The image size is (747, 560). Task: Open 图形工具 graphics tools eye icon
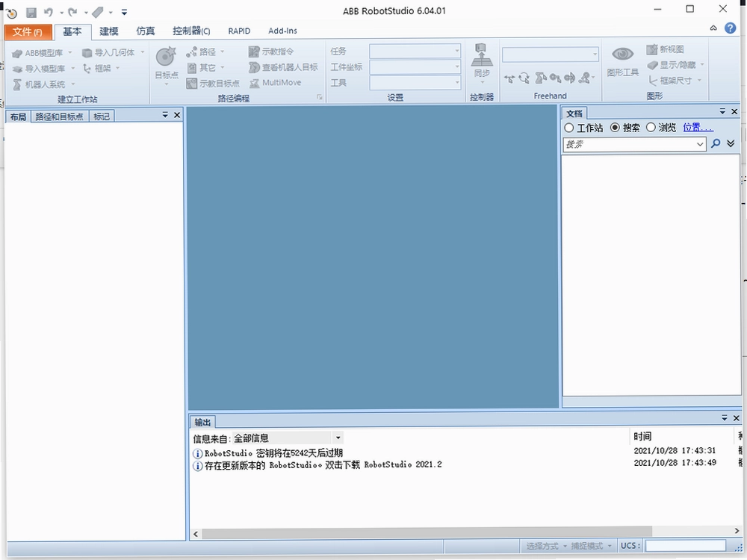[x=622, y=55]
